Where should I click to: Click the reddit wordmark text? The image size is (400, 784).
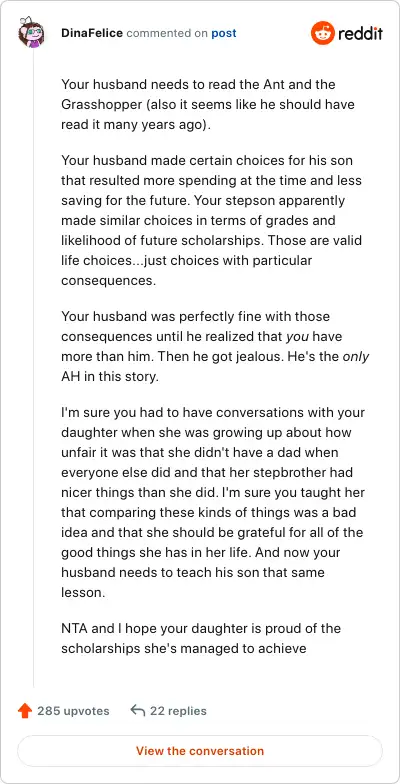(x=360, y=34)
